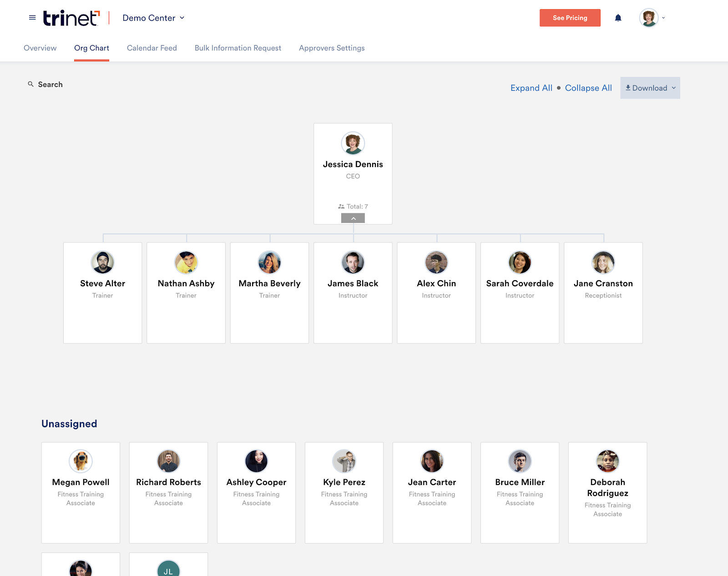Click the Collapse All link
The width and height of the screenshot is (728, 576).
click(x=588, y=88)
